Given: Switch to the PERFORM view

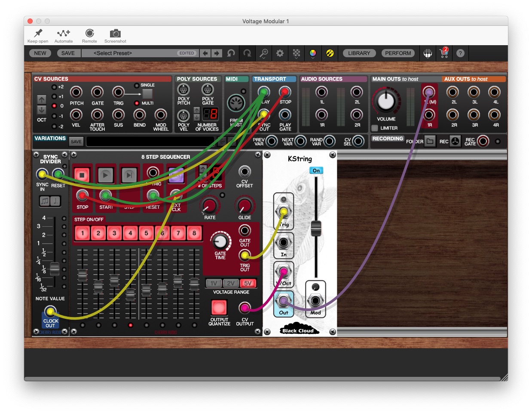Looking at the screenshot, I should coord(398,53).
